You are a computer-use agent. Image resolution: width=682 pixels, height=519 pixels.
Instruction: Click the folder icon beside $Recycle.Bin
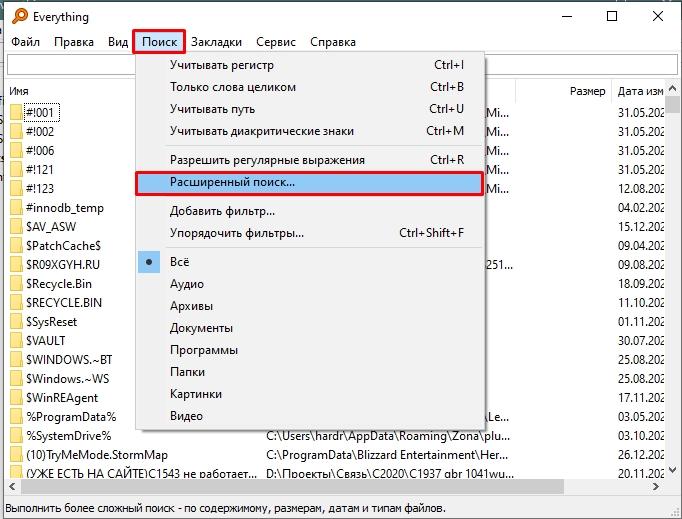(16, 284)
